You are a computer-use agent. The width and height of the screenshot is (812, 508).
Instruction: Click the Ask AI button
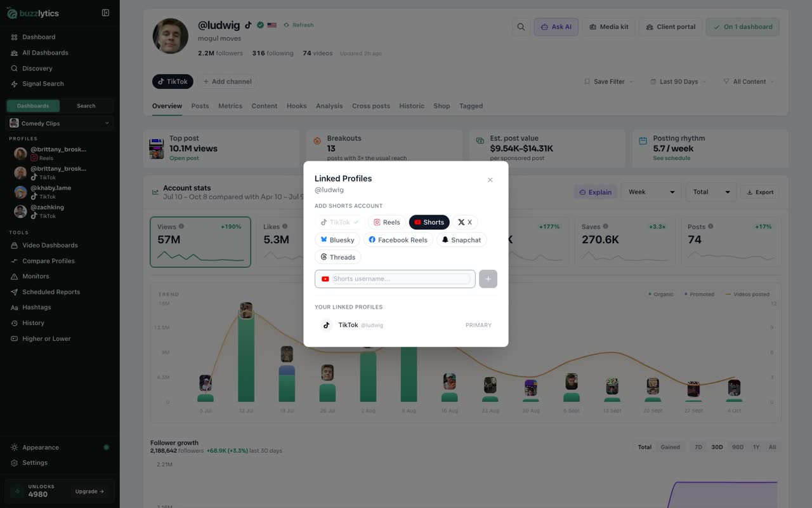pyautogui.click(x=556, y=27)
